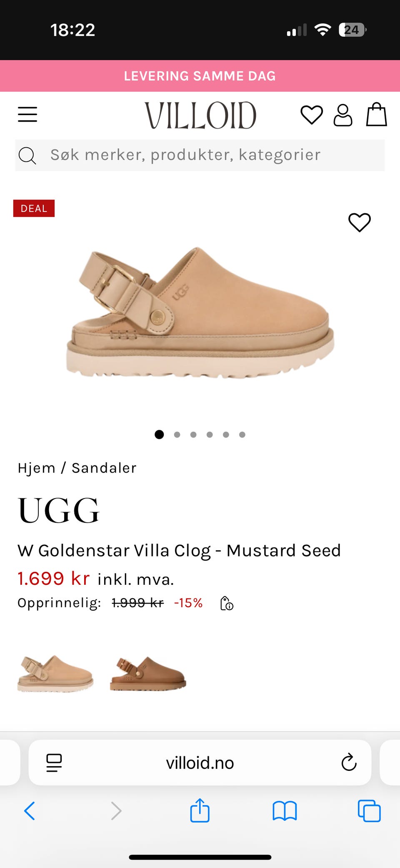Tap the price info tag icon
The image size is (400, 868).
(227, 603)
